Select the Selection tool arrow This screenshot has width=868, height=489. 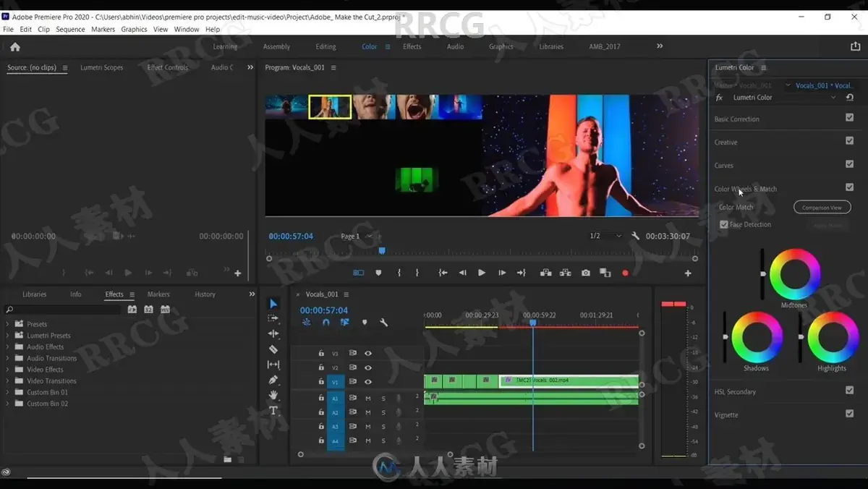[x=273, y=304]
